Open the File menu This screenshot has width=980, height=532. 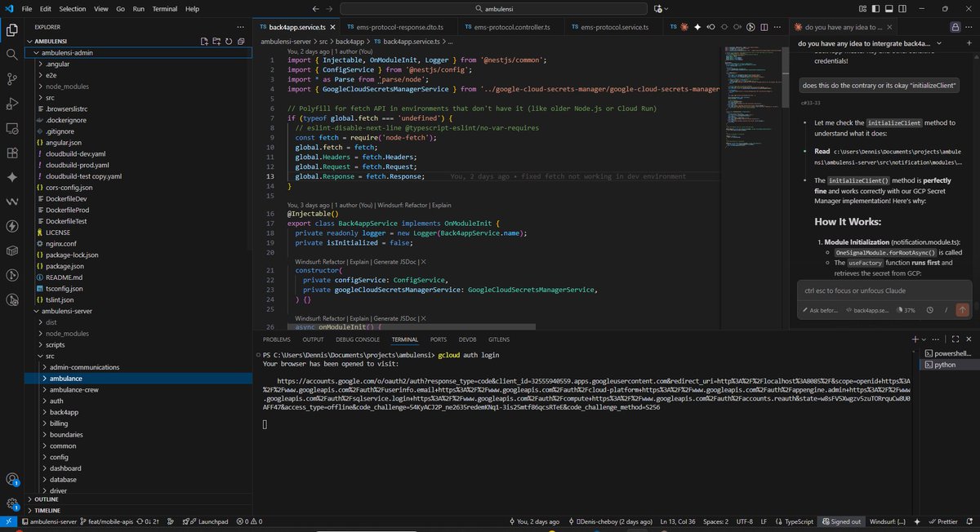[27, 8]
